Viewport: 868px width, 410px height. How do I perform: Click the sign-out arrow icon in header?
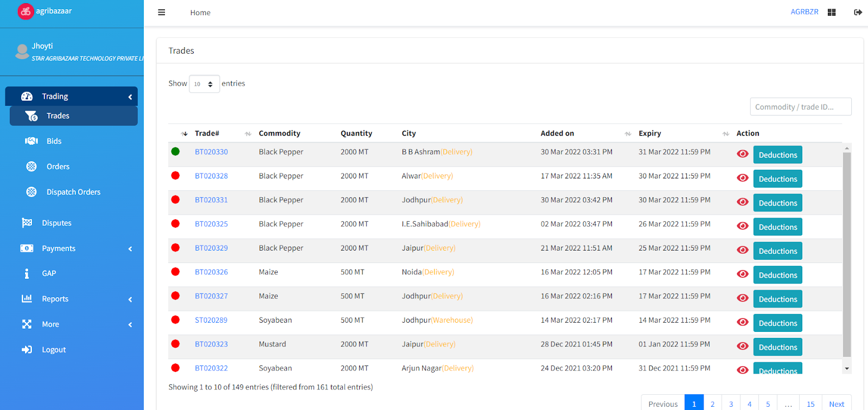pos(858,12)
